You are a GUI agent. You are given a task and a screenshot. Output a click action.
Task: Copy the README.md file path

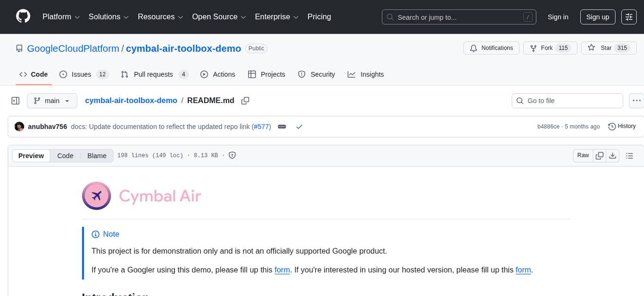tap(245, 100)
